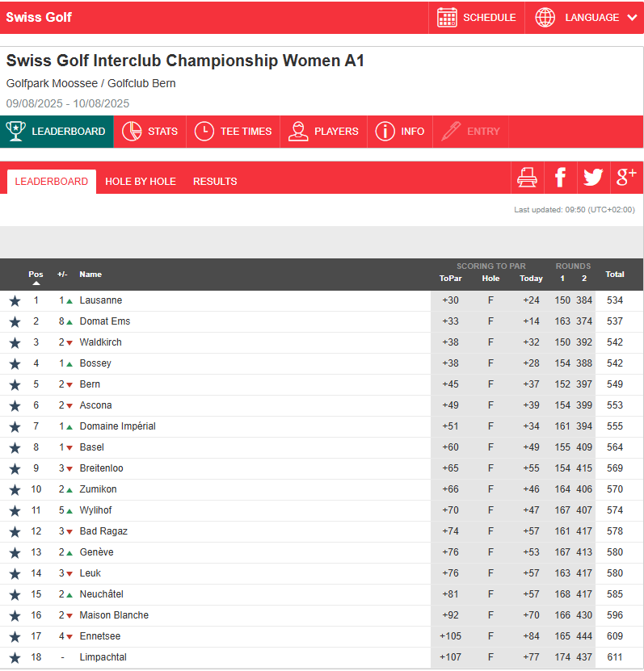Open the Domaine Impérial team name

point(117,426)
